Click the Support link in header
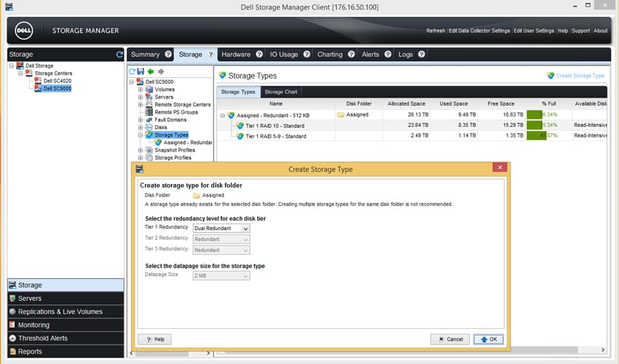 tap(580, 31)
